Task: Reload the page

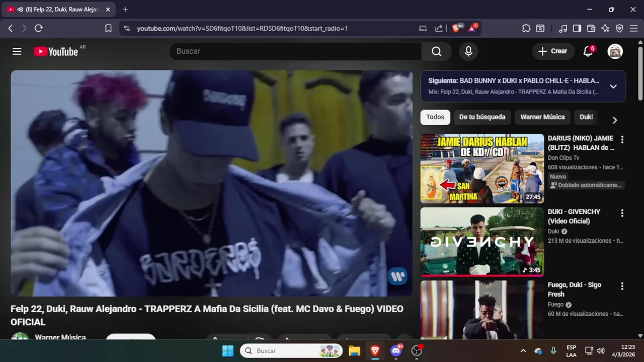Action: pyautogui.click(x=38, y=29)
